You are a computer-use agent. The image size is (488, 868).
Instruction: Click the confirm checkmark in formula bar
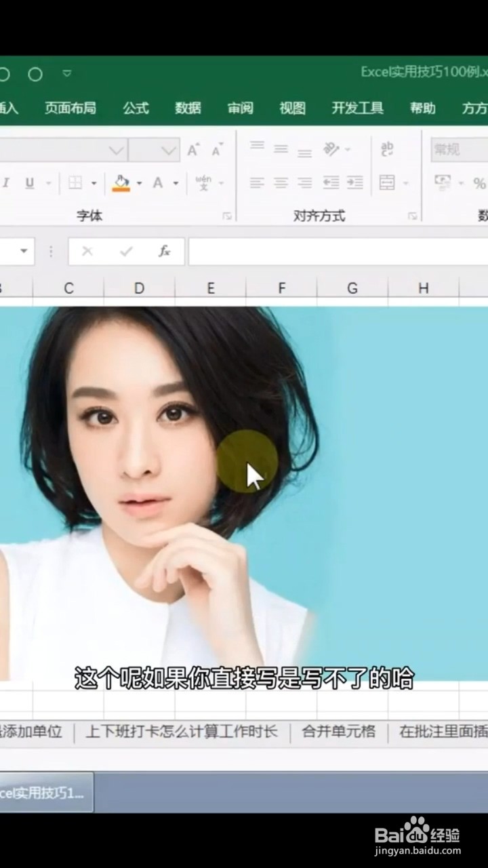pyautogui.click(x=126, y=252)
